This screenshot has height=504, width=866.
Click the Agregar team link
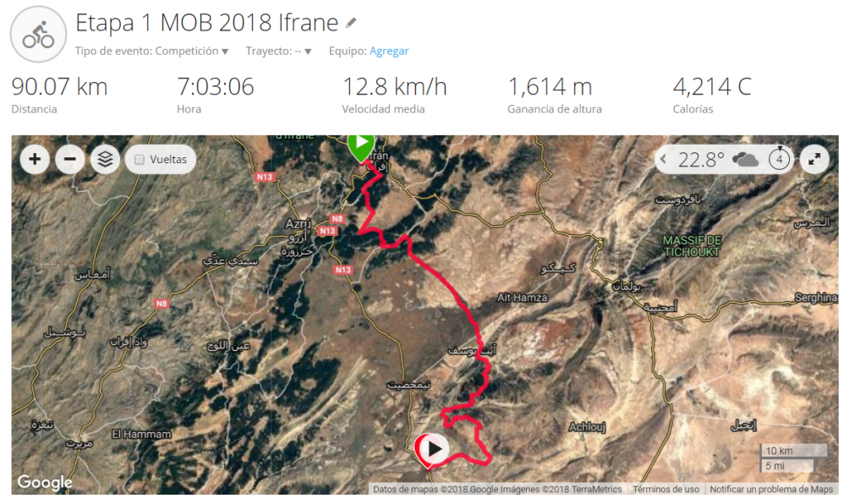389,51
